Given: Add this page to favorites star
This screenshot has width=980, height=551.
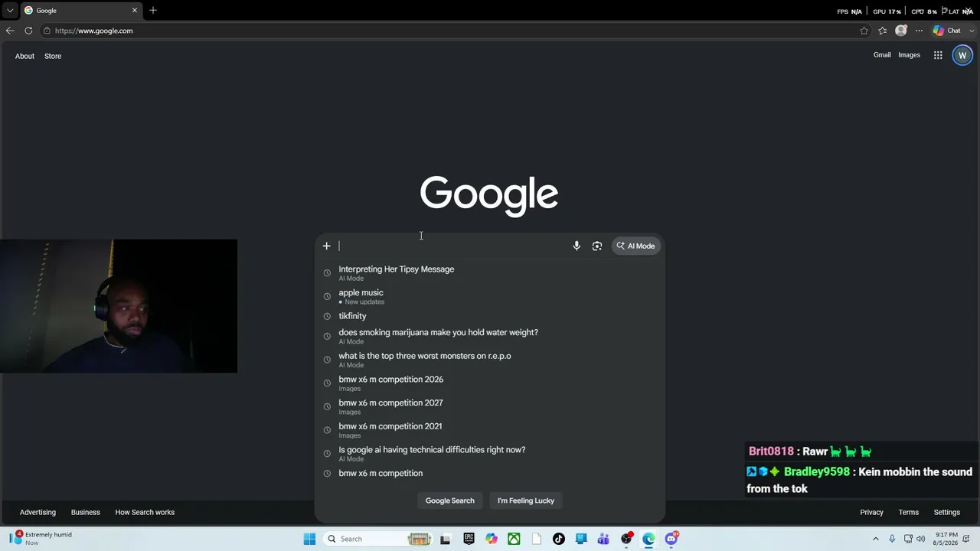Looking at the screenshot, I should [x=864, y=31].
